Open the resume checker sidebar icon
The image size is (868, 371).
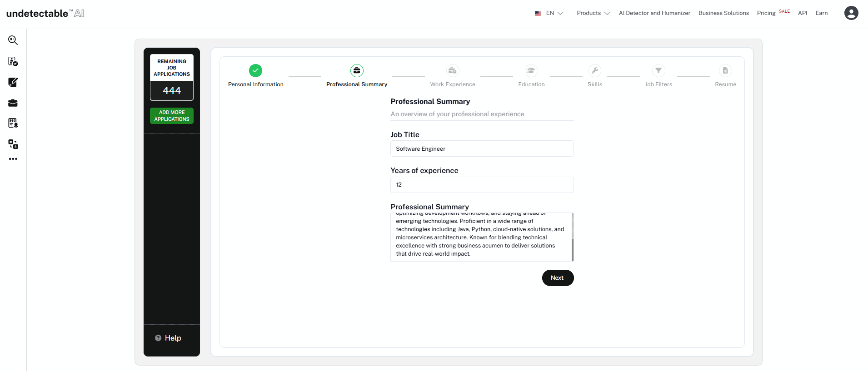click(13, 61)
